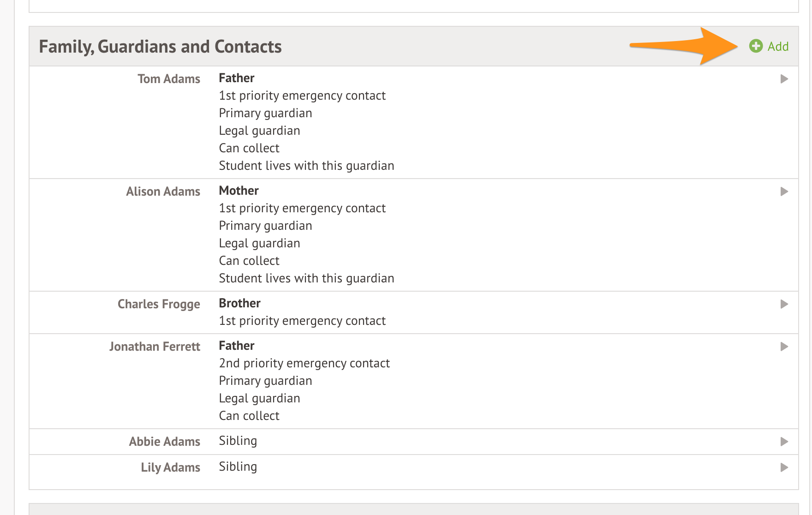
Task: Click Family, Guardians and Contacts heading
Action: [x=160, y=47]
